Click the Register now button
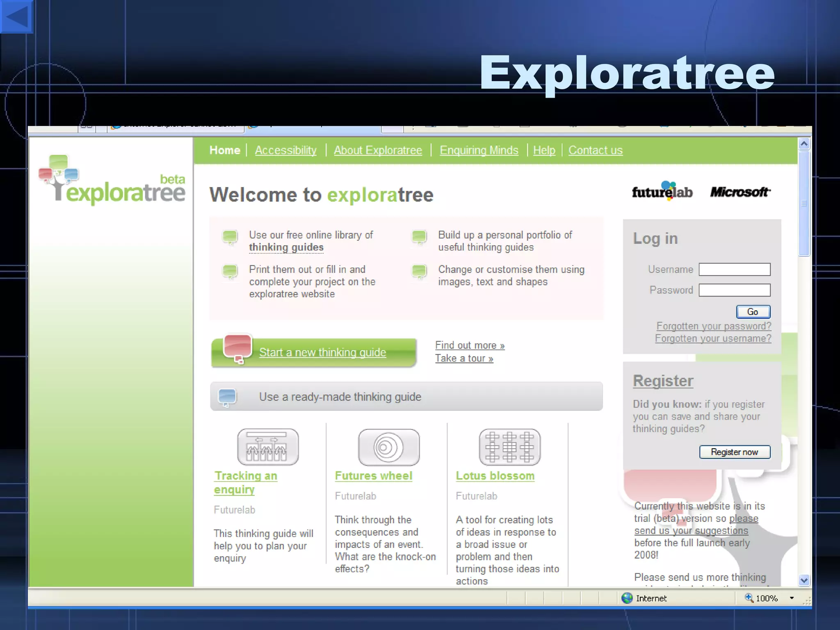 click(x=735, y=452)
